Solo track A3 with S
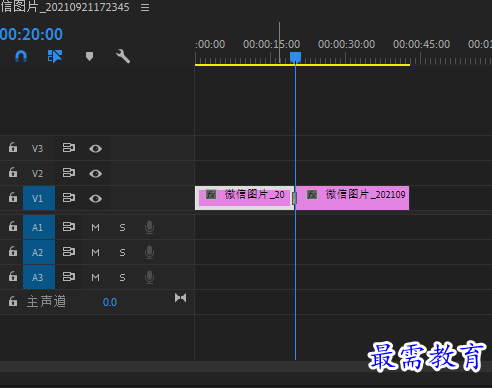The width and height of the screenshot is (492, 388). click(x=122, y=277)
